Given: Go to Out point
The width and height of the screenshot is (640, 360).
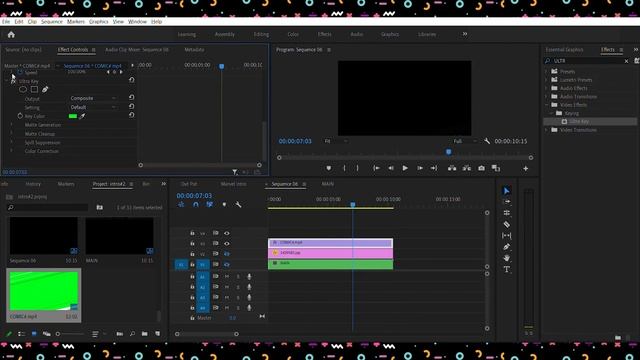Looking at the screenshot, I should pyautogui.click(x=434, y=168).
